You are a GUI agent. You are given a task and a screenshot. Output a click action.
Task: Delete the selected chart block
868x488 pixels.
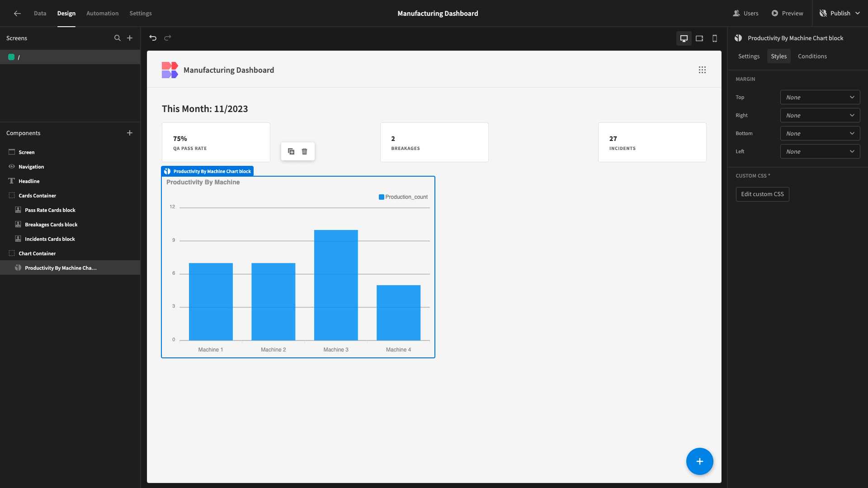pyautogui.click(x=305, y=151)
